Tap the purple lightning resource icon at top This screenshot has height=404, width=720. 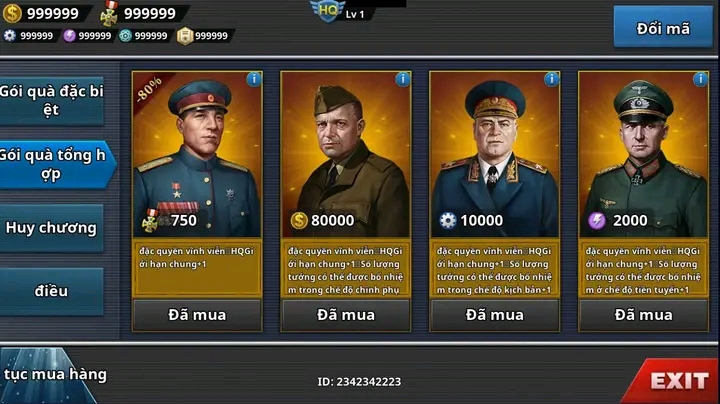pos(69,35)
